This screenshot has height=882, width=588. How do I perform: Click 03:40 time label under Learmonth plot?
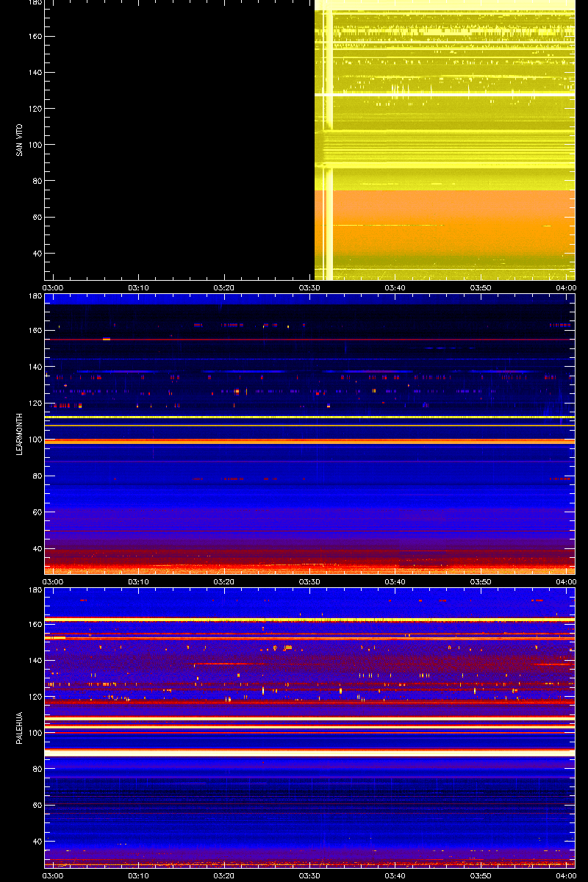pos(395,582)
